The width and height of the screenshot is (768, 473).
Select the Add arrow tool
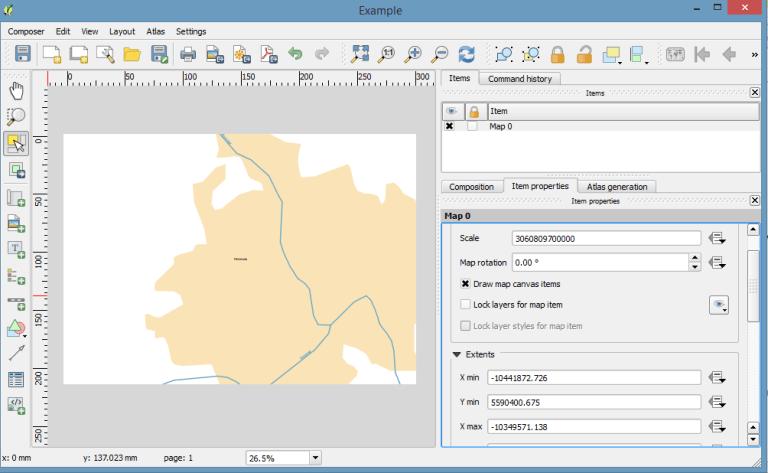coord(16,352)
